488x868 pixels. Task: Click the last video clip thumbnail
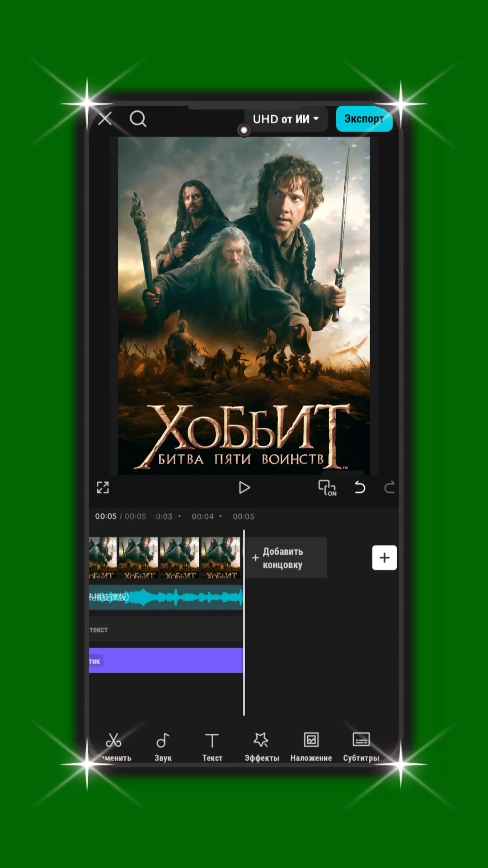tap(221, 558)
